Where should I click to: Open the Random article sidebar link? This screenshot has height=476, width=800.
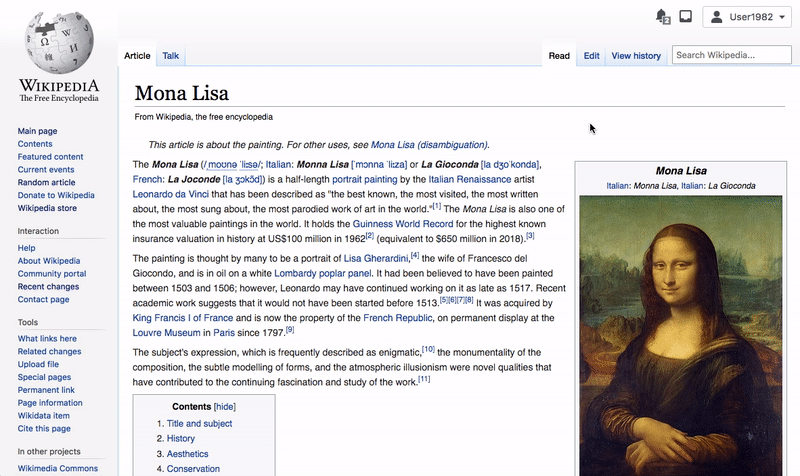click(46, 182)
